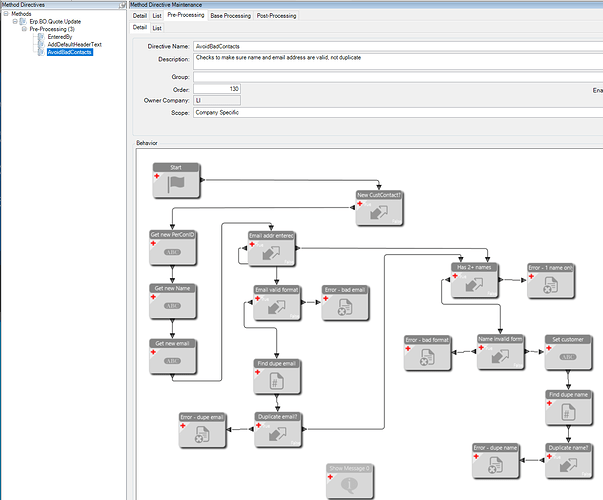The image size is (603, 500).
Task: Select the Show Message 0 node
Action: pyautogui.click(x=350, y=481)
